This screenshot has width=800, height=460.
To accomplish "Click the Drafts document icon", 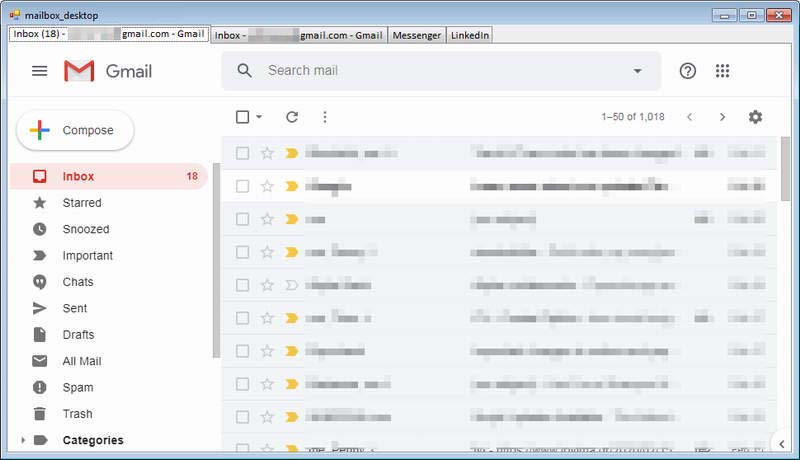I will 39,335.
